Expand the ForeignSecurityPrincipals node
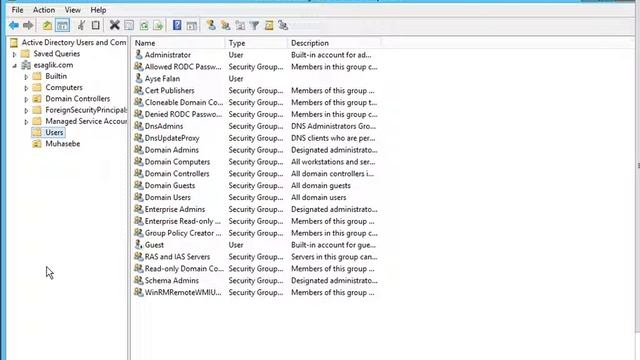The image size is (640, 360). click(x=26, y=110)
